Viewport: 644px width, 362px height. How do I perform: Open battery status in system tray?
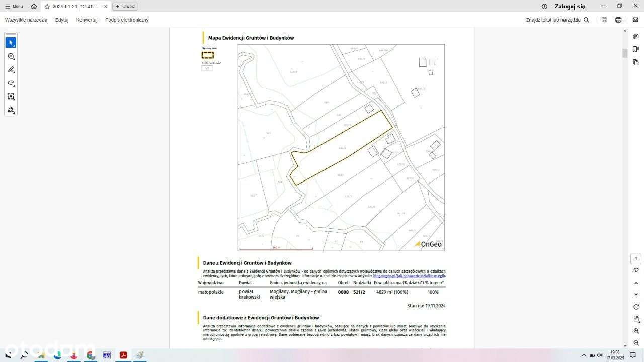[592, 355]
